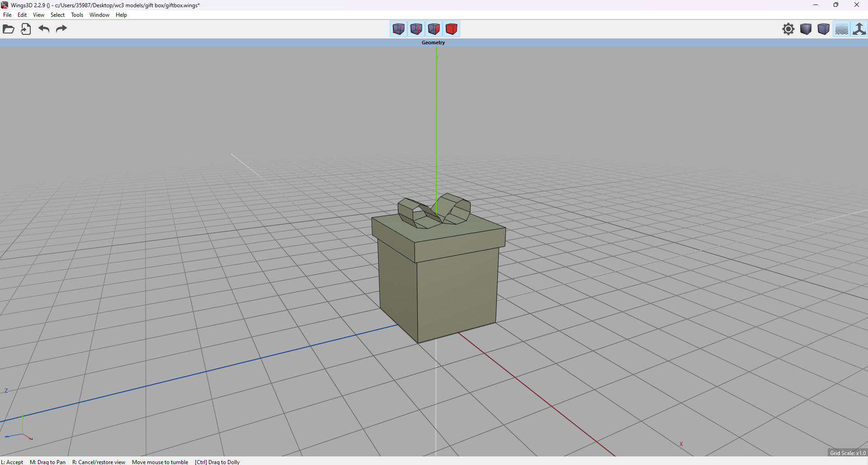Click 'L: Accept' status bar text

tap(12, 462)
